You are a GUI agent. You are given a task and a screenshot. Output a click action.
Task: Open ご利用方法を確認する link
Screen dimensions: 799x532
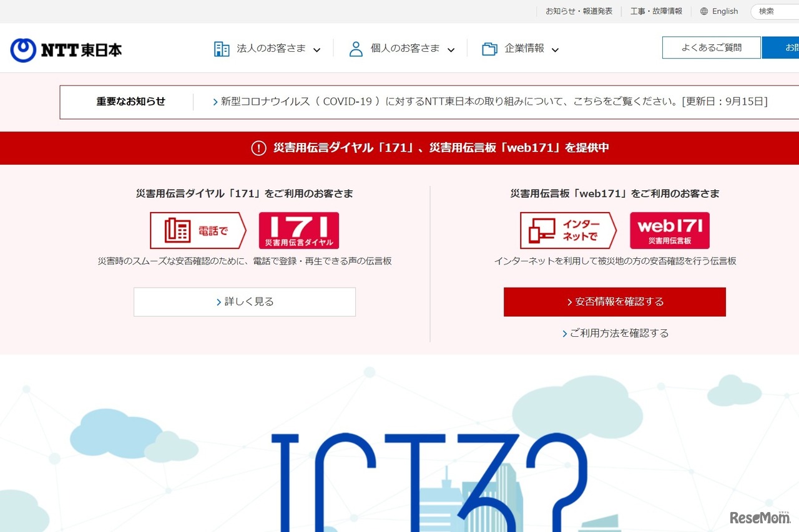615,334
